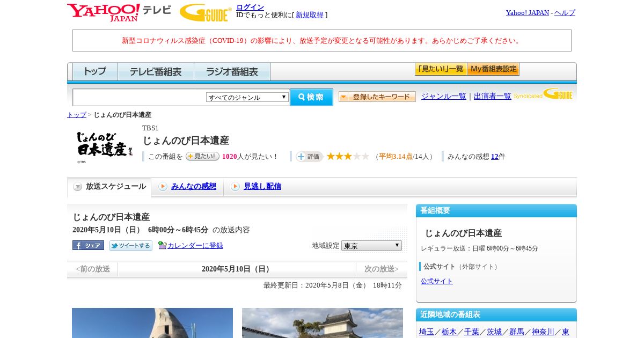Open the 出演者一覧 link
The height and width of the screenshot is (338, 644).
[x=493, y=96]
